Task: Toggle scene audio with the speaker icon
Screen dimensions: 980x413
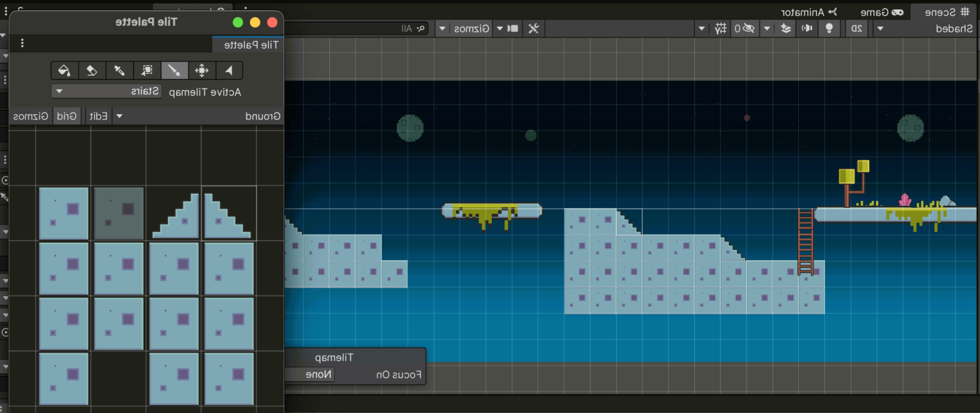Action: click(807, 28)
